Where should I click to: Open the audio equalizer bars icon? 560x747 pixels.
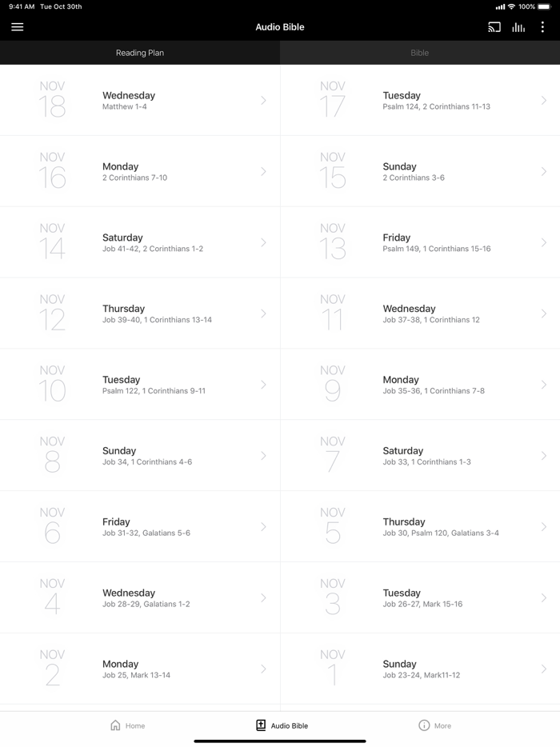coord(518,27)
